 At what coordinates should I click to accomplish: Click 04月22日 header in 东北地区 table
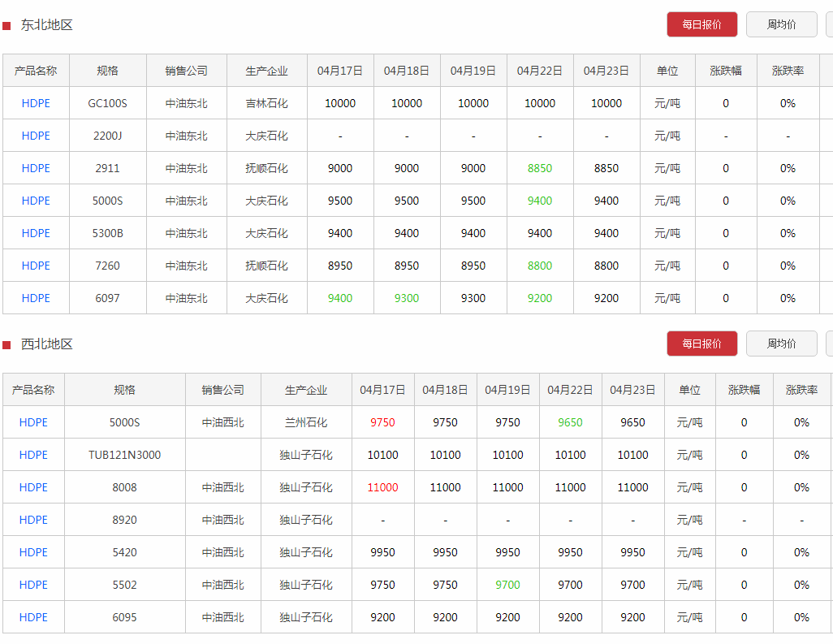[540, 71]
